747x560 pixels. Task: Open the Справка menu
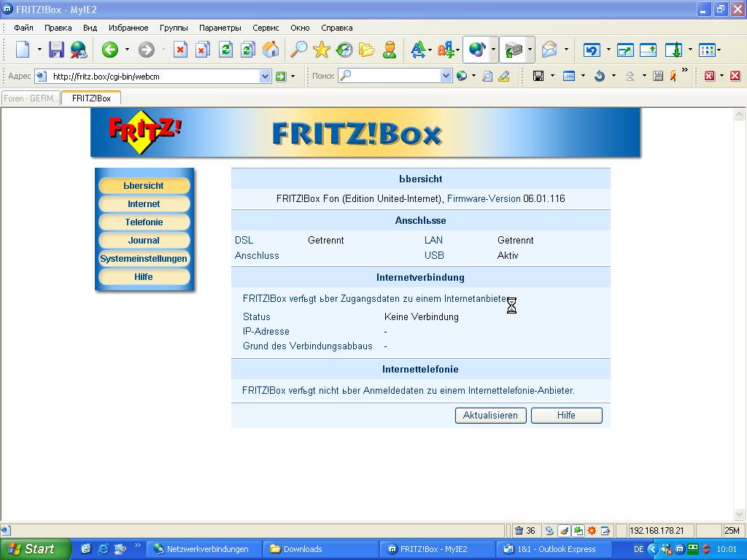(337, 28)
